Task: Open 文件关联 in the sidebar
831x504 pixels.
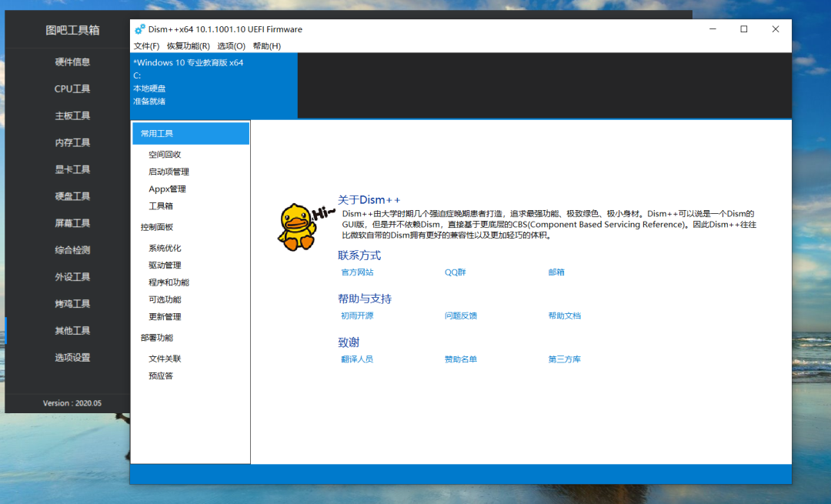Action: [x=165, y=359]
